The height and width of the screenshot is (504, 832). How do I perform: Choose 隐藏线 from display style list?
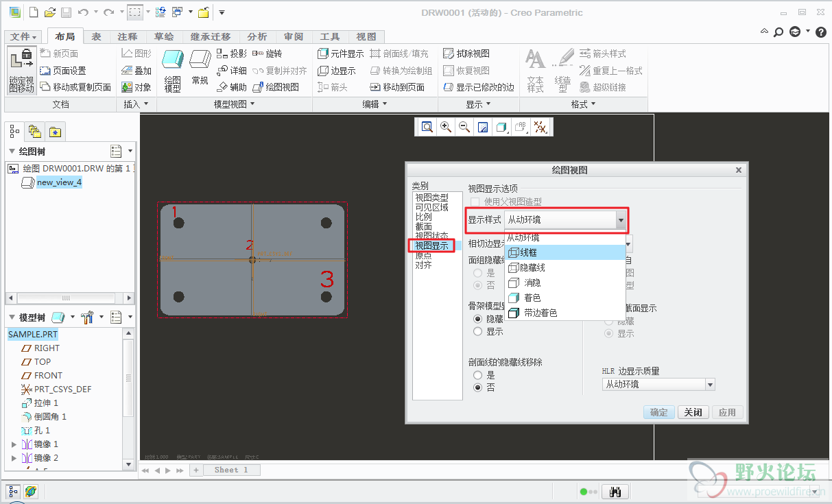565,268
